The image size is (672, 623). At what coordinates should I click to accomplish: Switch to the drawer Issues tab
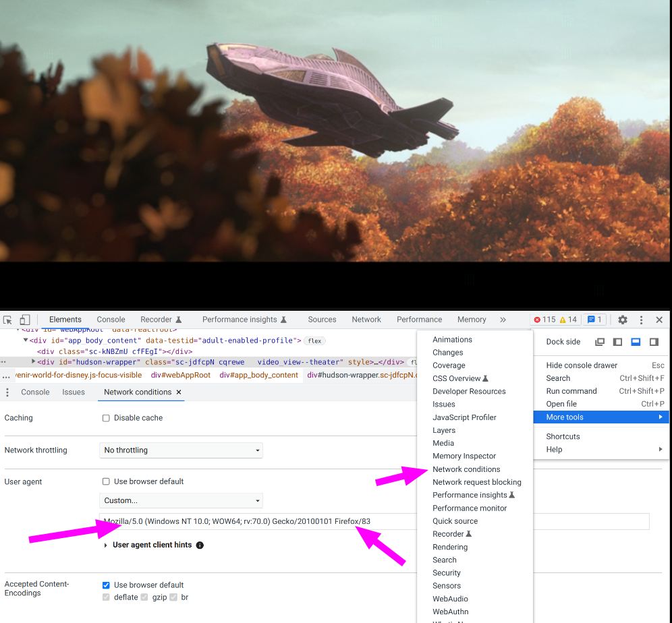(x=74, y=392)
